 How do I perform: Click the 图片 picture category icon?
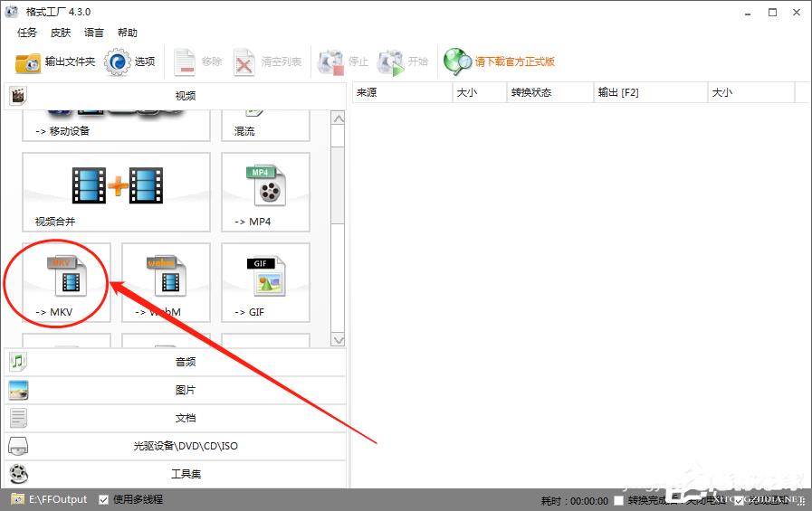pyautogui.click(x=19, y=390)
